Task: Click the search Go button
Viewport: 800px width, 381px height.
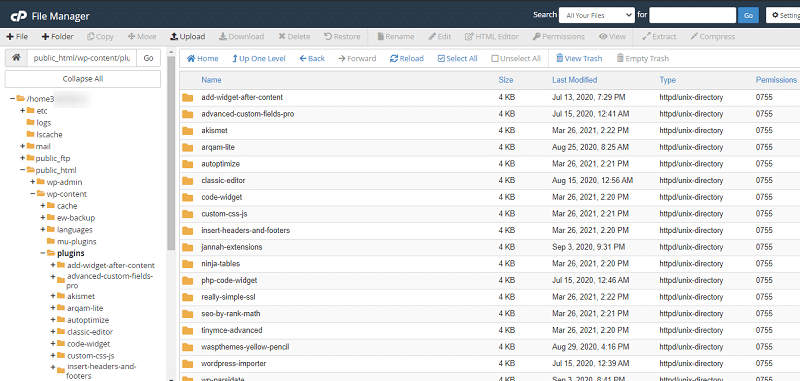Action: click(x=748, y=15)
